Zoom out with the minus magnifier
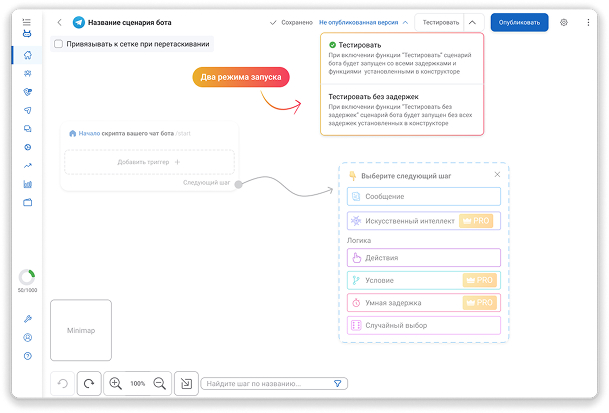The height and width of the screenshot is (413, 609). pos(159,383)
